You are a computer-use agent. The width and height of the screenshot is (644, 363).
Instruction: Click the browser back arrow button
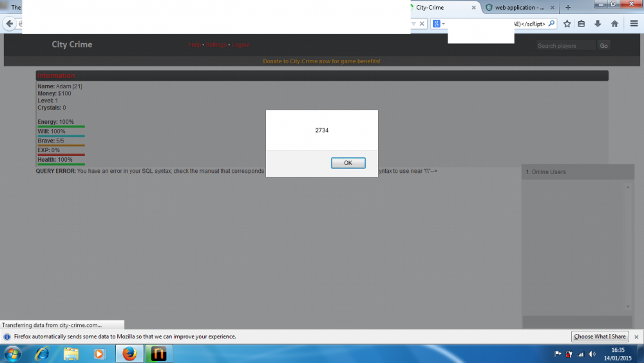(10, 24)
